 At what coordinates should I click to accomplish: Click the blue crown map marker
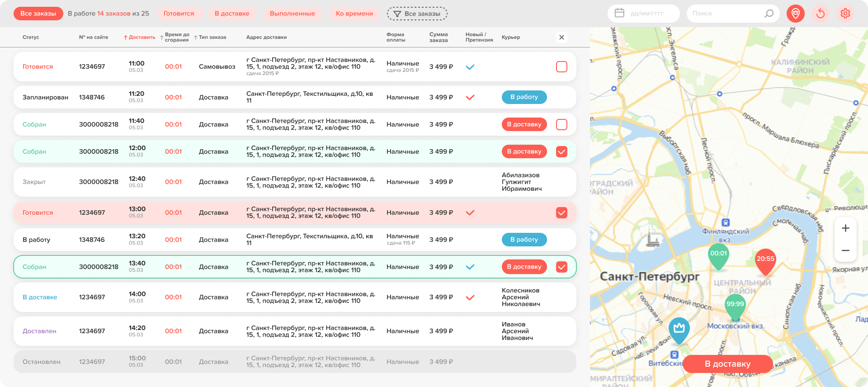679,330
